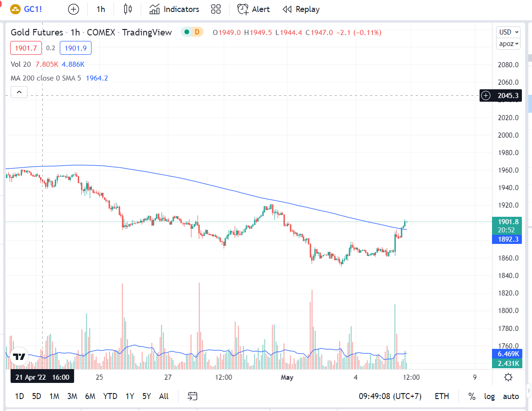Screen dimensions: 532x411
Task: Open the 1h interval selector
Action: tap(101, 9)
